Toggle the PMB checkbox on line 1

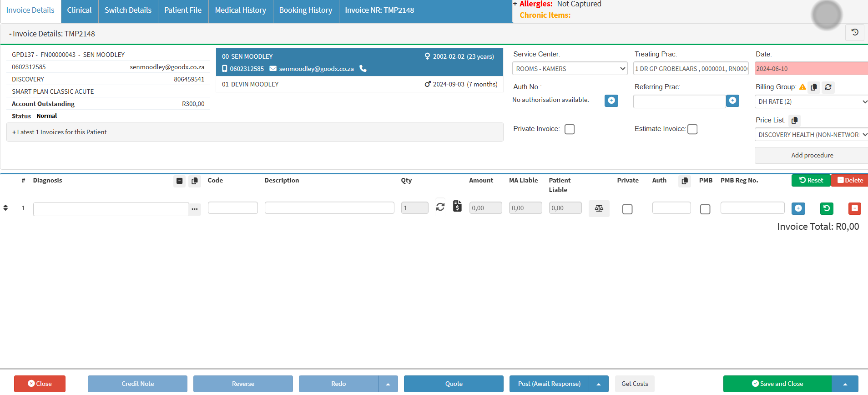point(705,209)
